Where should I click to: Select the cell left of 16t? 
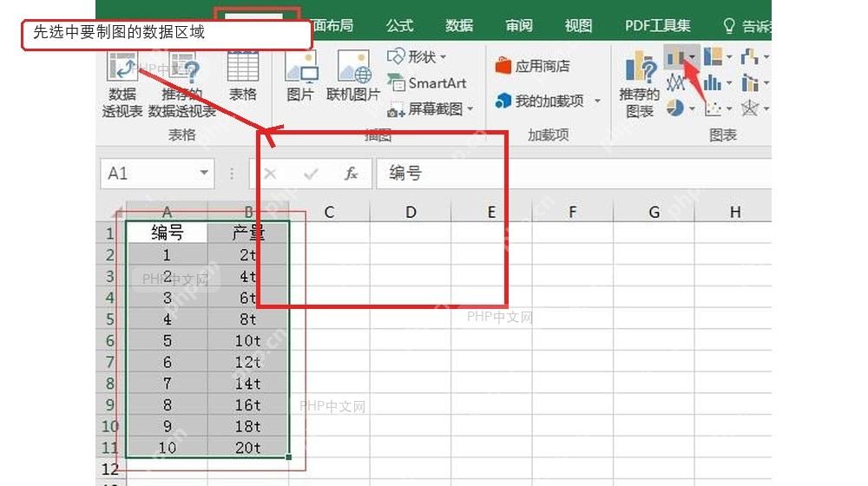(x=167, y=405)
